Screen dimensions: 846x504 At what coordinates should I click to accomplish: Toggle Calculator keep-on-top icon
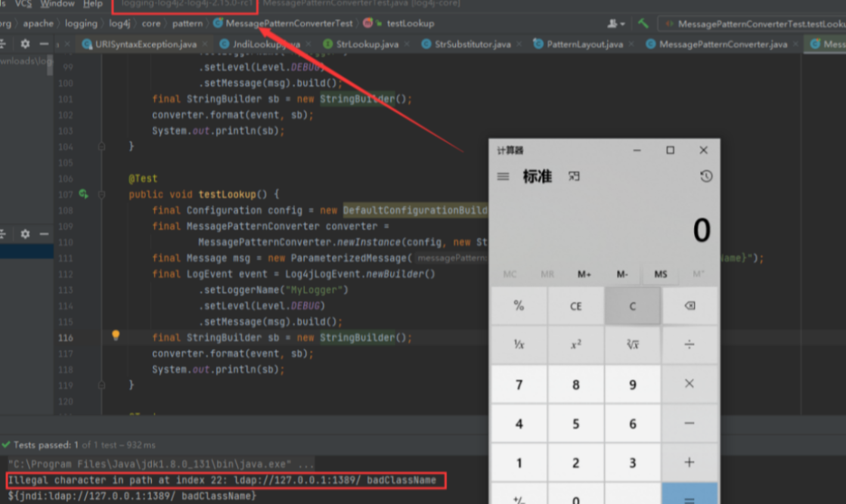click(574, 176)
